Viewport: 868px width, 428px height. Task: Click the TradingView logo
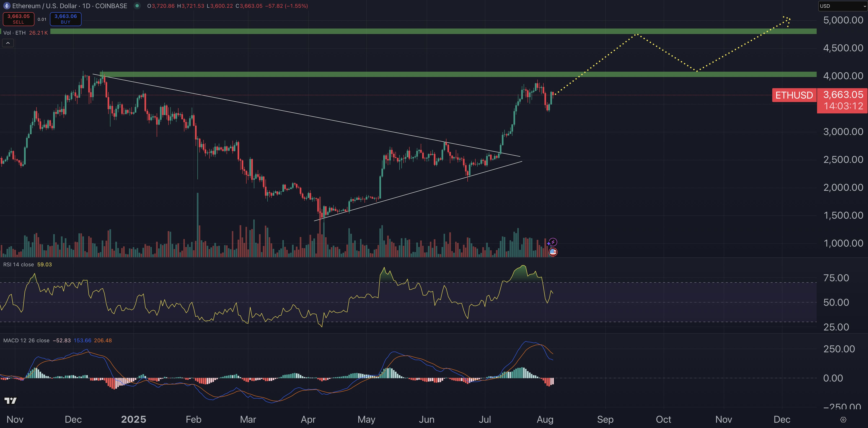tap(10, 400)
